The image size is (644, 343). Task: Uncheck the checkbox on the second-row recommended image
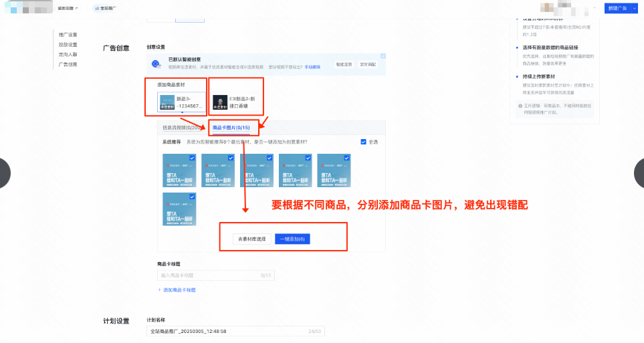[192, 197]
